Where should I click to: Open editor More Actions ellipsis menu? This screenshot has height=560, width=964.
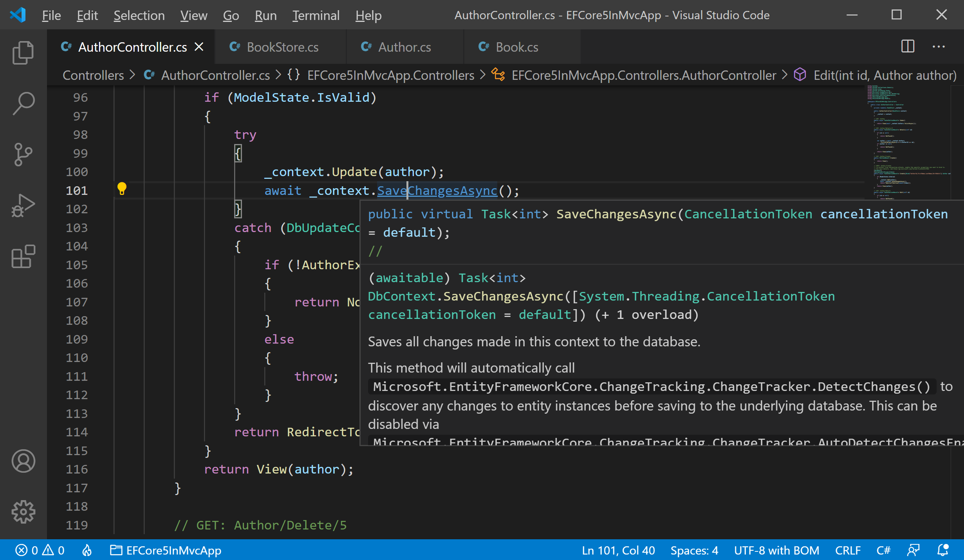point(939,47)
